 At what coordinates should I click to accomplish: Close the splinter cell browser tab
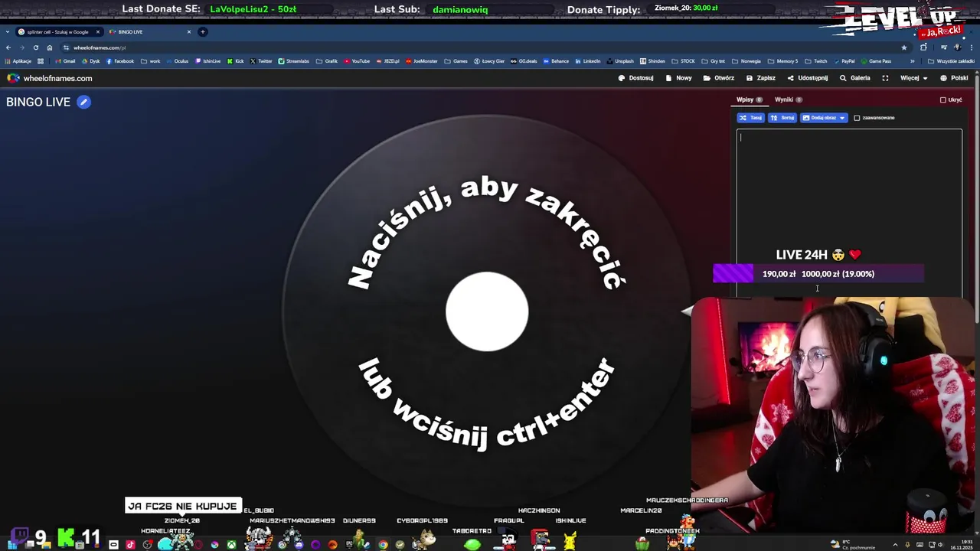pos(98,31)
